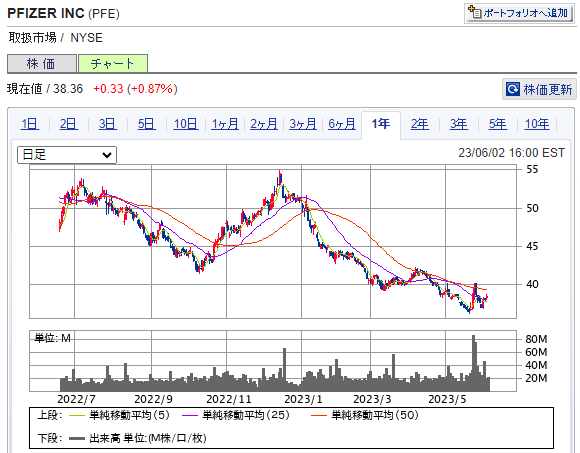Click the red 単純移動平均(50) legend line
This screenshot has width=580, height=453.
click(x=319, y=416)
